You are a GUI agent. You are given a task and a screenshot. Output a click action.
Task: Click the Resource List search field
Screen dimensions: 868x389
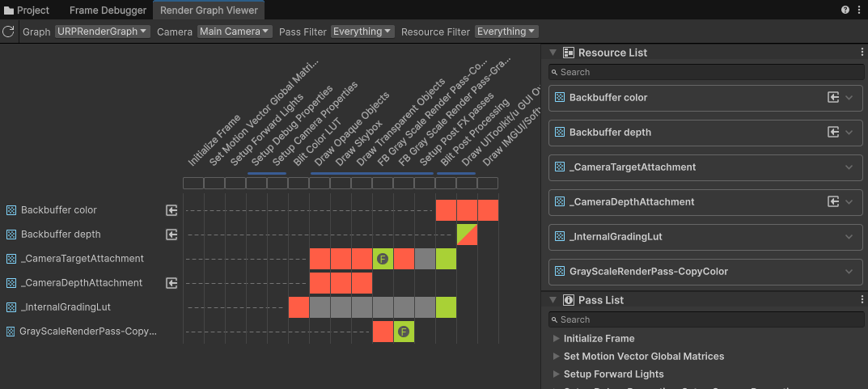(705, 72)
